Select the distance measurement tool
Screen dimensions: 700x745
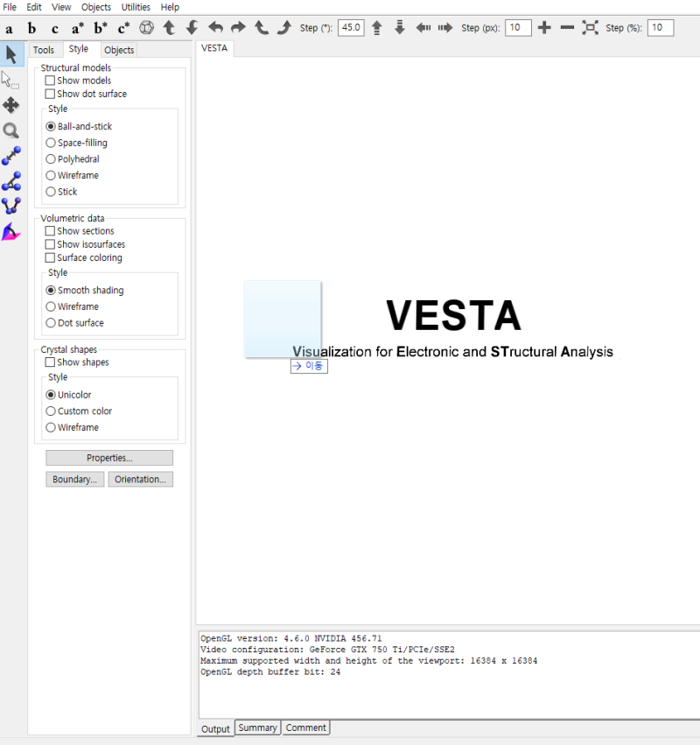point(10,155)
